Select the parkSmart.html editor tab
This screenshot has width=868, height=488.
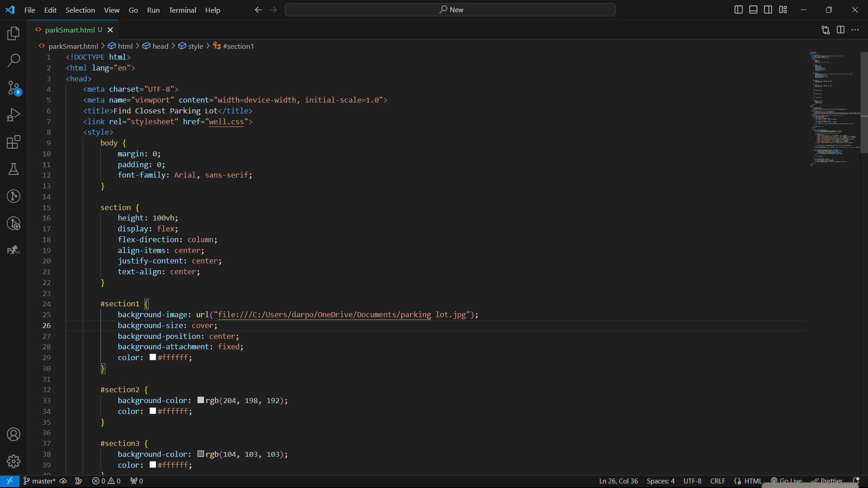point(70,30)
